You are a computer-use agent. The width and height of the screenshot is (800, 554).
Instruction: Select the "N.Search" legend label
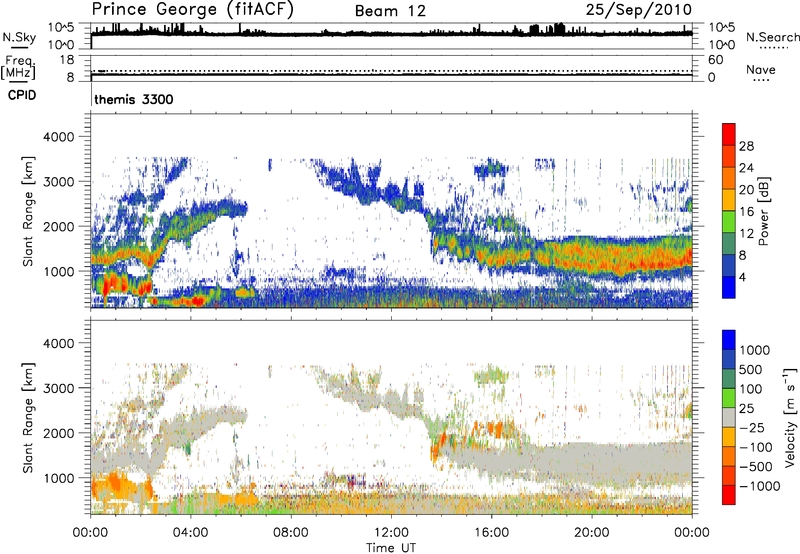pos(772,37)
